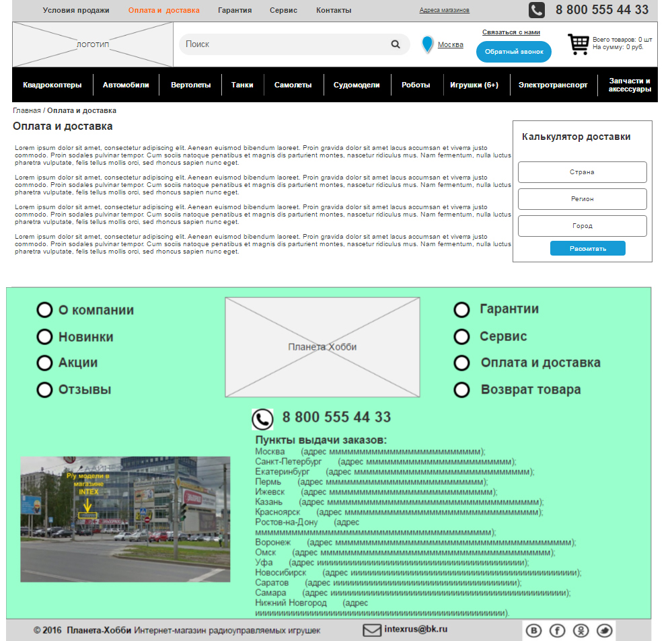The width and height of the screenshot is (672, 641).
Task: Open the Вертолеты category
Action: [x=191, y=85]
